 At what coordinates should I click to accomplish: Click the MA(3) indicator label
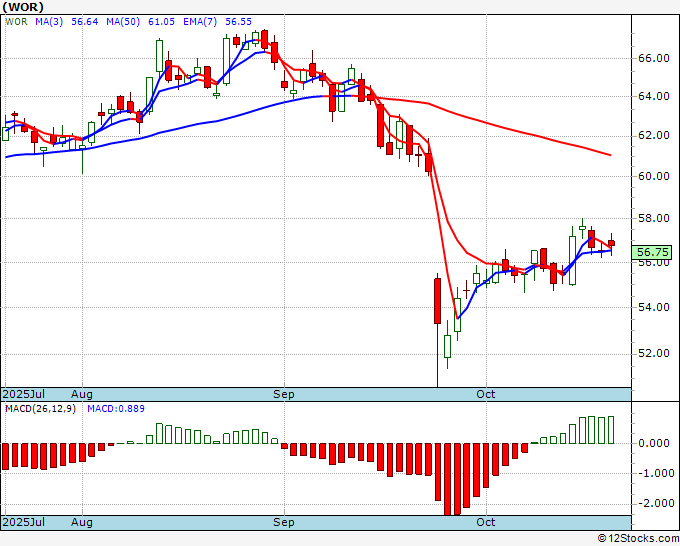pos(49,22)
